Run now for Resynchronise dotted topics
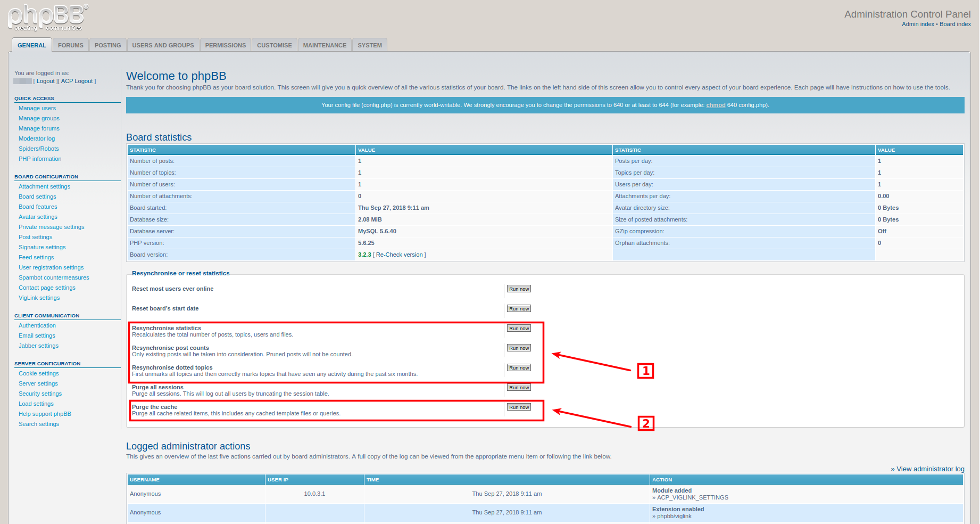 pos(519,368)
